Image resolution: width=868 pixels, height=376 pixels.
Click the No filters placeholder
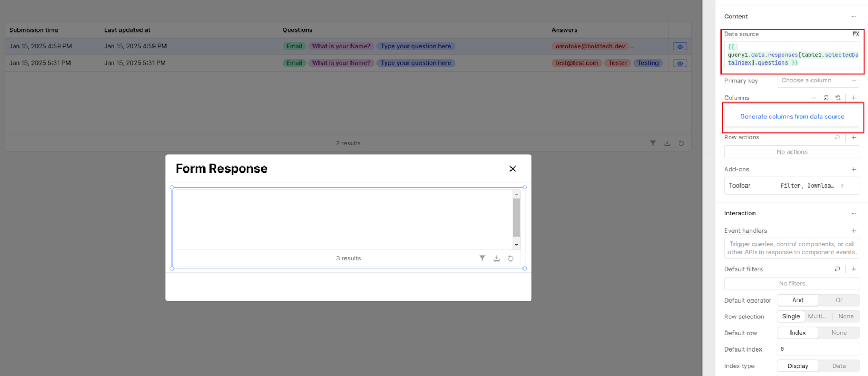click(x=792, y=284)
